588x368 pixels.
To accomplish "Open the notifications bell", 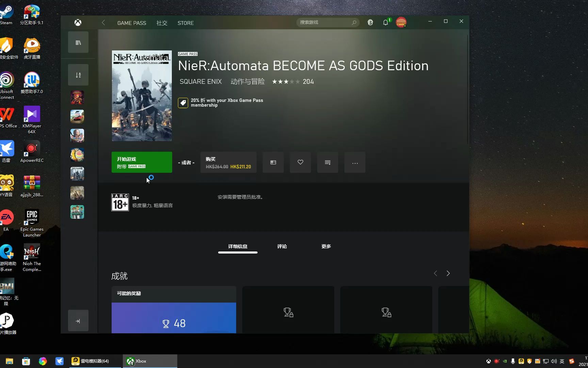I will click(386, 22).
